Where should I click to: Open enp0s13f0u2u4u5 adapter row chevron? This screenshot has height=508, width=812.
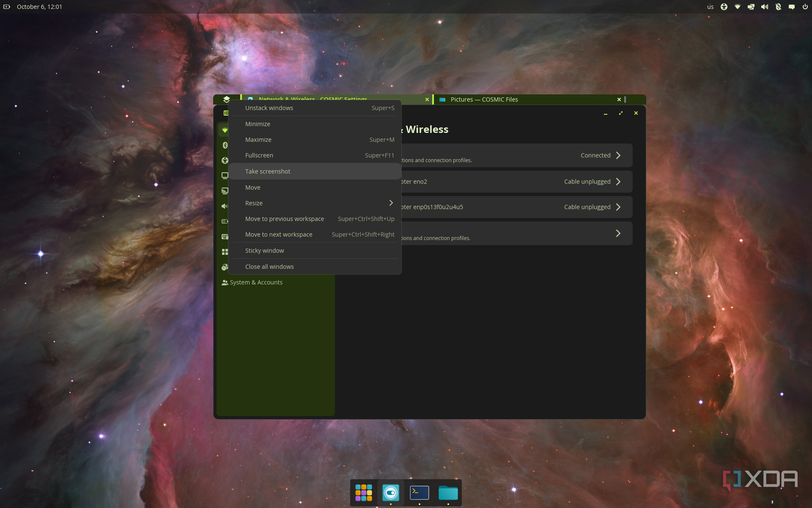pos(618,207)
